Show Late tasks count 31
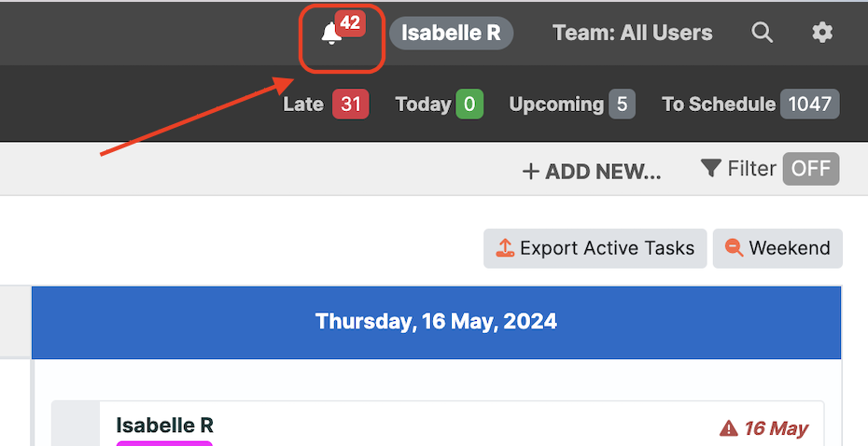 [x=326, y=104]
